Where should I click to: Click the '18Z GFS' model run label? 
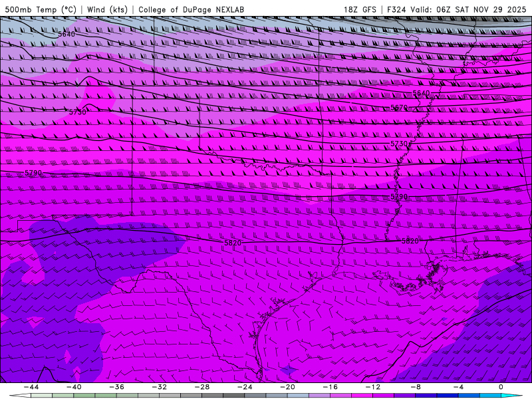(x=360, y=9)
